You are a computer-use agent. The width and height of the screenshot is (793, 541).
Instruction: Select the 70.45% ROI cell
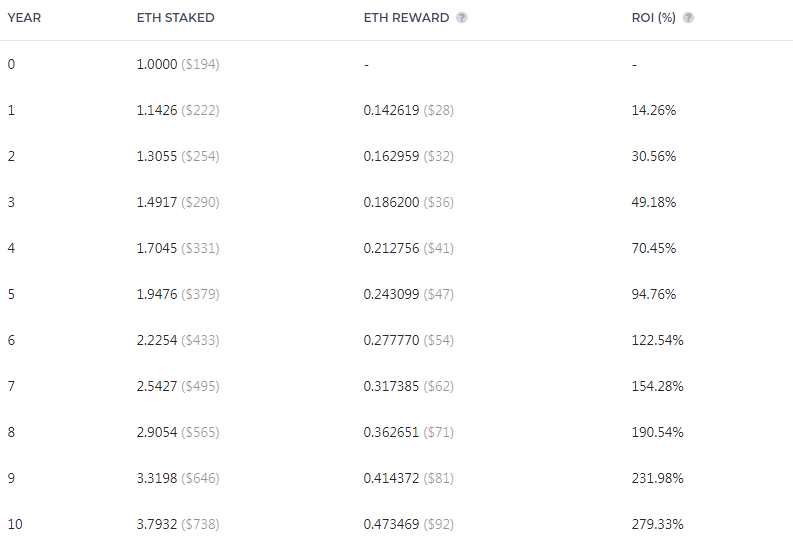pos(654,248)
